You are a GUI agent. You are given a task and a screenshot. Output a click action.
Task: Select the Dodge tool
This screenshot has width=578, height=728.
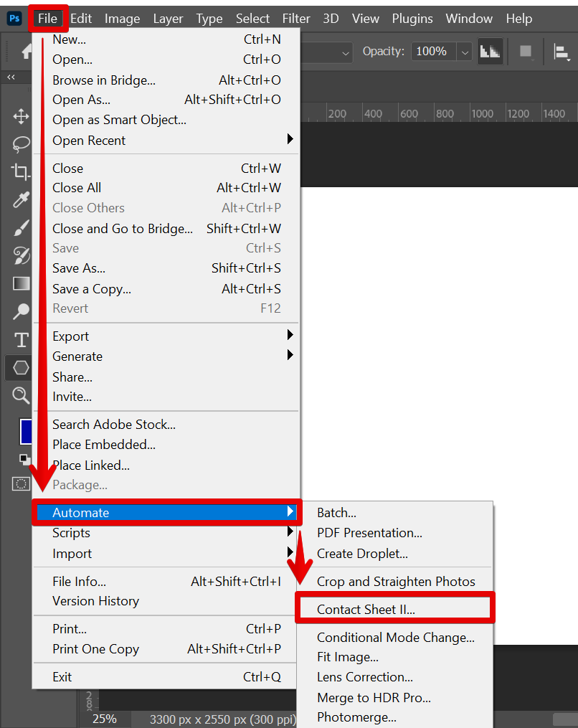pos(21,311)
